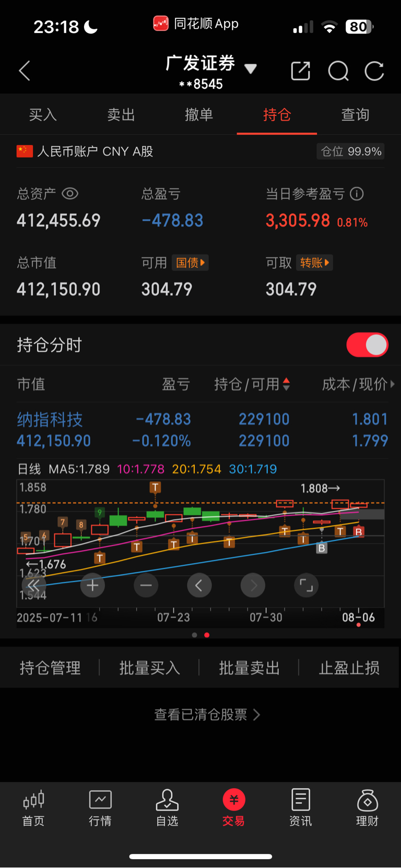Sort by 持仓/可用 column arrows

point(286,385)
